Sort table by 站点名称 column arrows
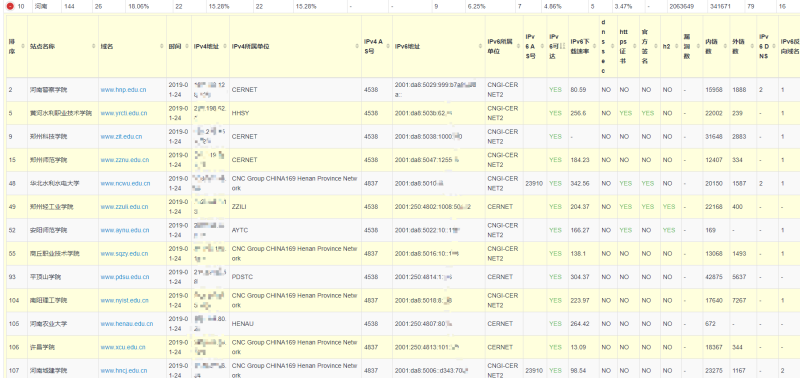 (x=94, y=46)
